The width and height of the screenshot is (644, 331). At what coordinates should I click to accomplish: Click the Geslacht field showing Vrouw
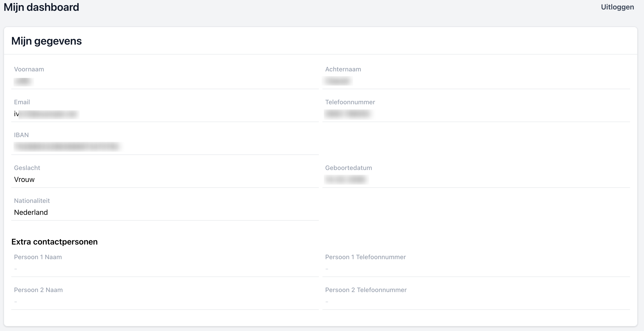(165, 179)
